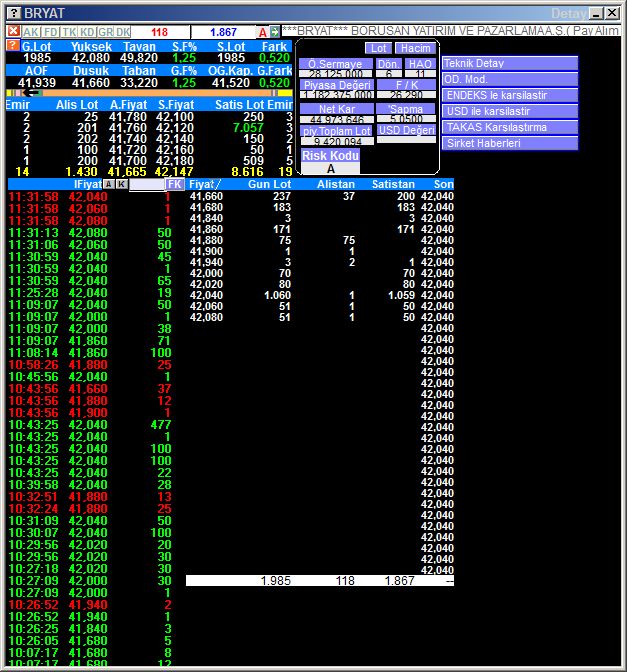627x672 pixels.
Task: Click the FK icon in trades header
Action: (x=175, y=184)
